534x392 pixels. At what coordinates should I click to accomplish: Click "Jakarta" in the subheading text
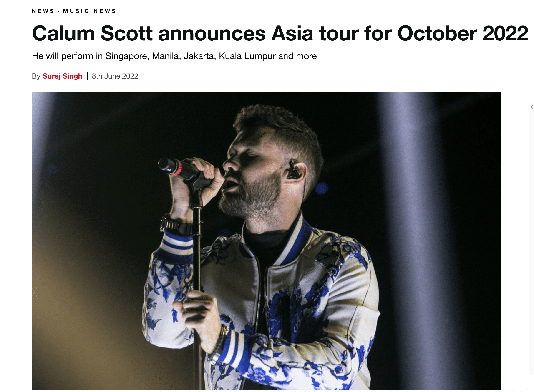[200, 56]
